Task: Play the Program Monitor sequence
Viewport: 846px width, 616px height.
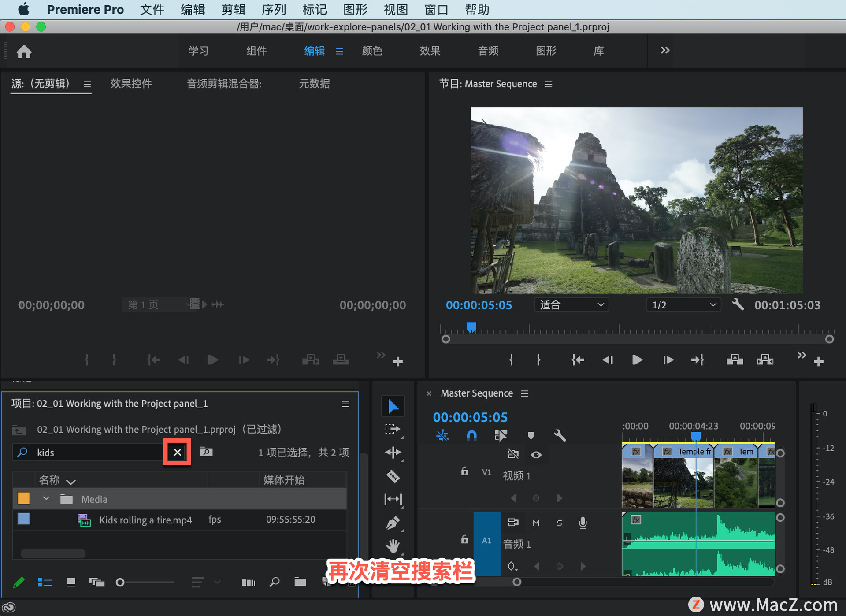Action: pyautogui.click(x=637, y=360)
